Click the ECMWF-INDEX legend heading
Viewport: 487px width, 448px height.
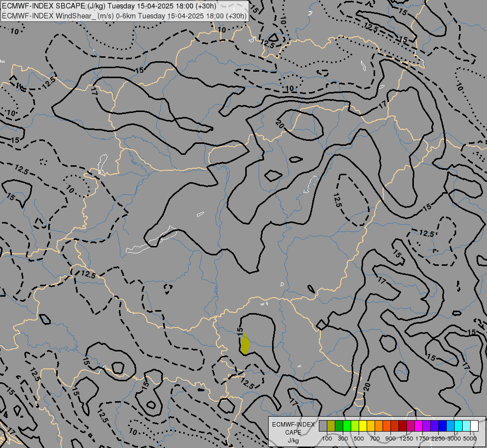pos(293,425)
